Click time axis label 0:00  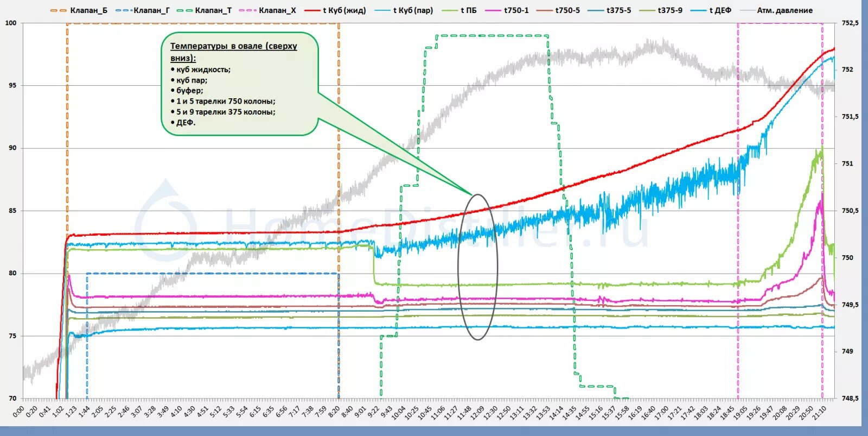[18, 412]
